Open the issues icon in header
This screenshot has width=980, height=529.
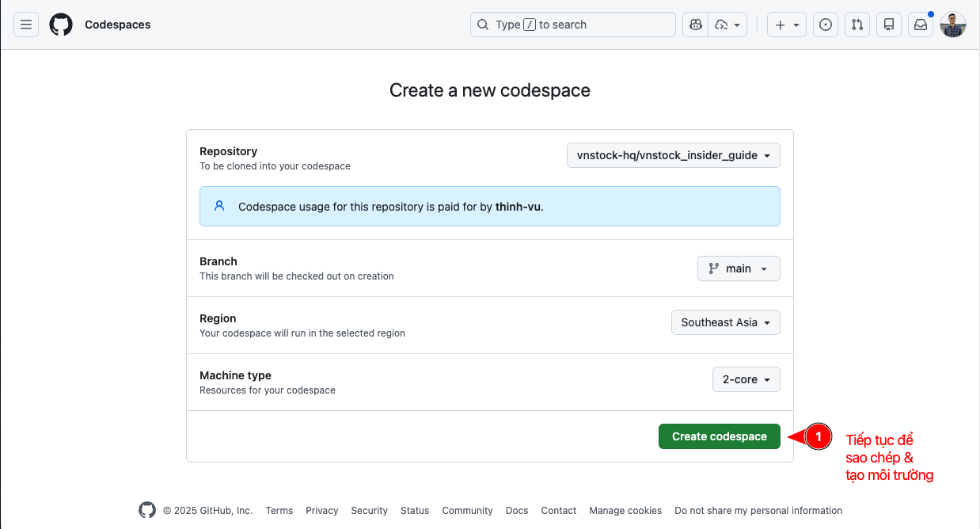point(826,25)
